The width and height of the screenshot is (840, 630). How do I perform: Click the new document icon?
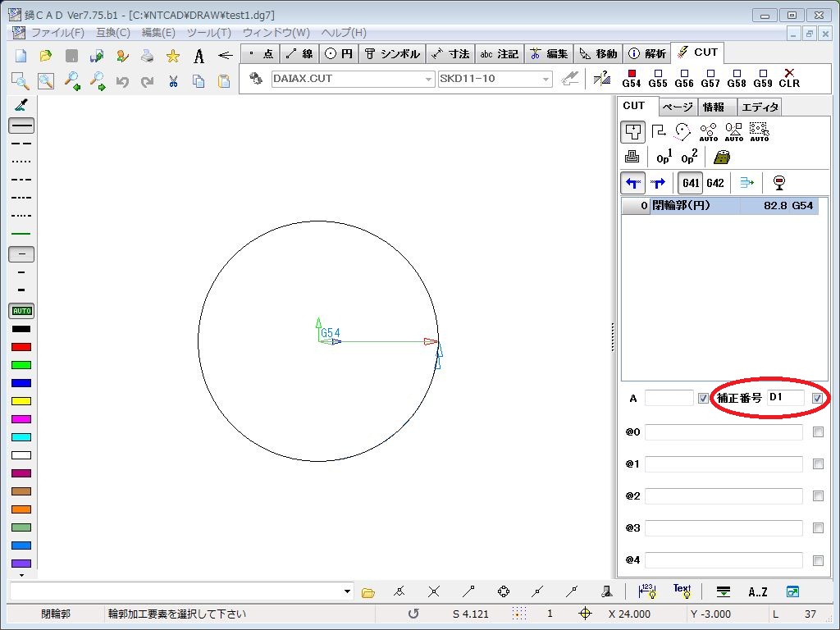pos(21,56)
